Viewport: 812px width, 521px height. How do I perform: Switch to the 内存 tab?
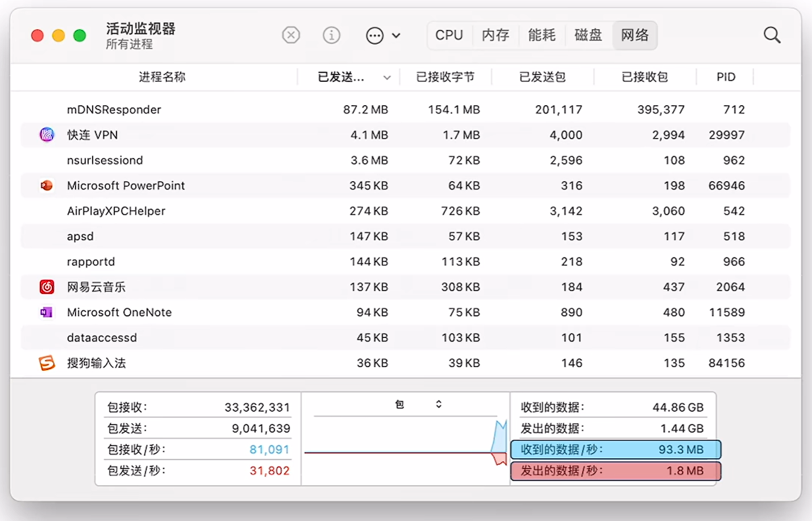495,35
